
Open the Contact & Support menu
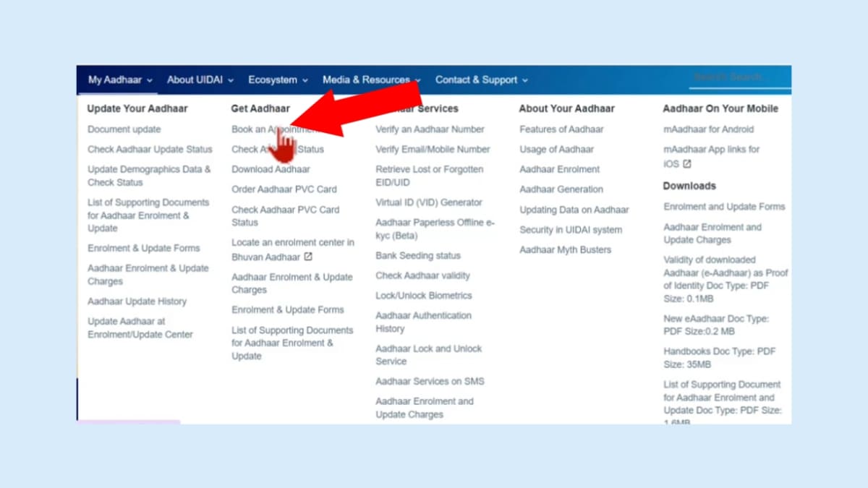click(481, 80)
